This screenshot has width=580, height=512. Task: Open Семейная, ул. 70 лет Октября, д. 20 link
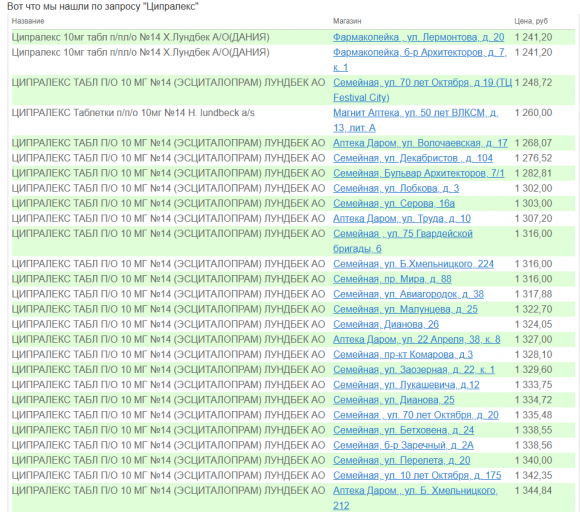[416, 415]
